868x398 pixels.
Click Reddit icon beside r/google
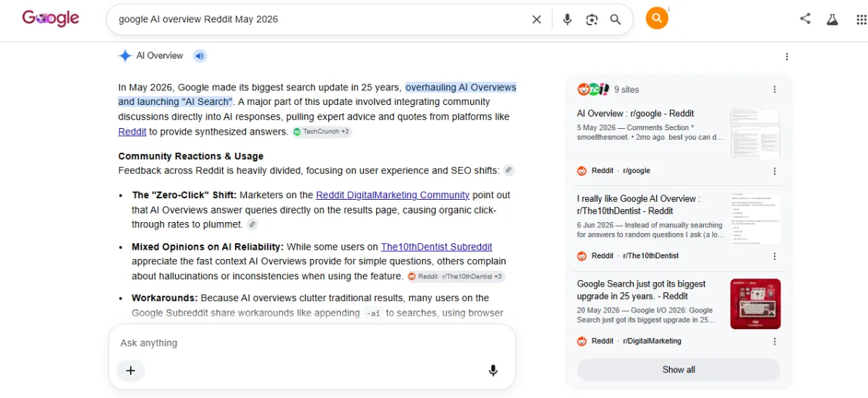click(582, 171)
